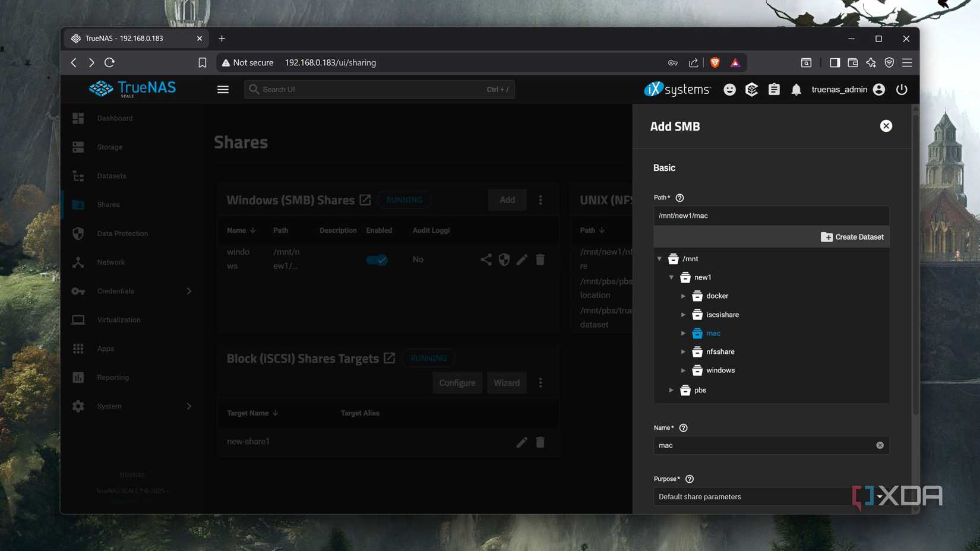The height and width of the screenshot is (551, 980).
Task: Click the Create Dataset button
Action: click(852, 237)
